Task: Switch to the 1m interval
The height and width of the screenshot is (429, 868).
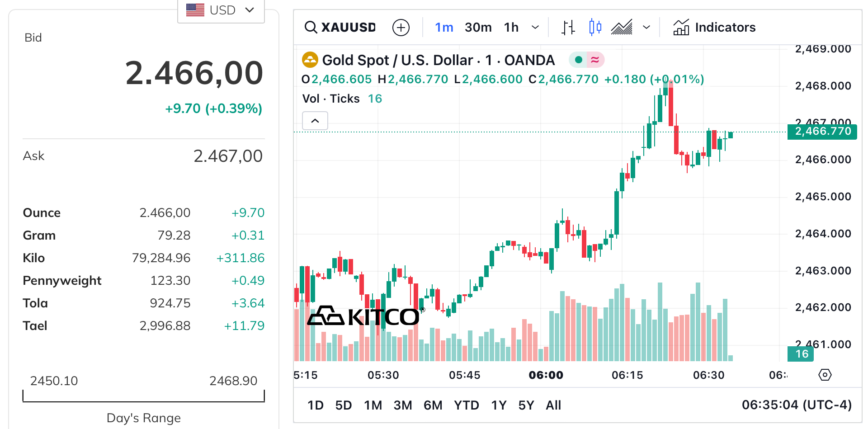Action: 444,28
